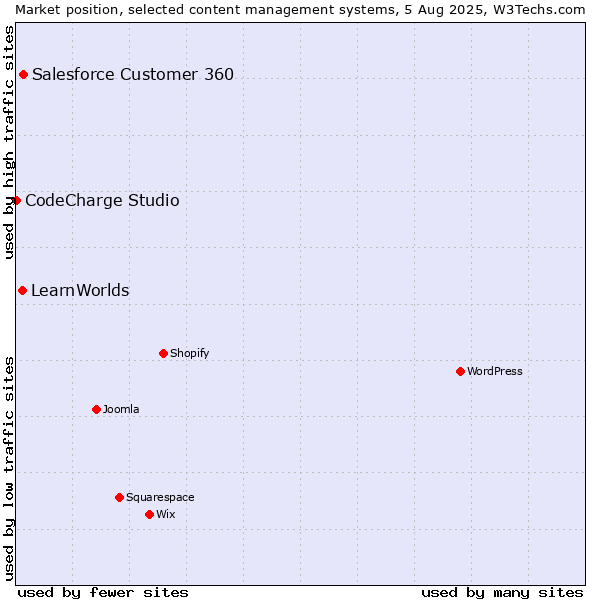Image resolution: width=600 pixels, height=600 pixels.
Task: Click the 'used by high traffic sites' axis label
Action: pyautogui.click(x=8, y=142)
